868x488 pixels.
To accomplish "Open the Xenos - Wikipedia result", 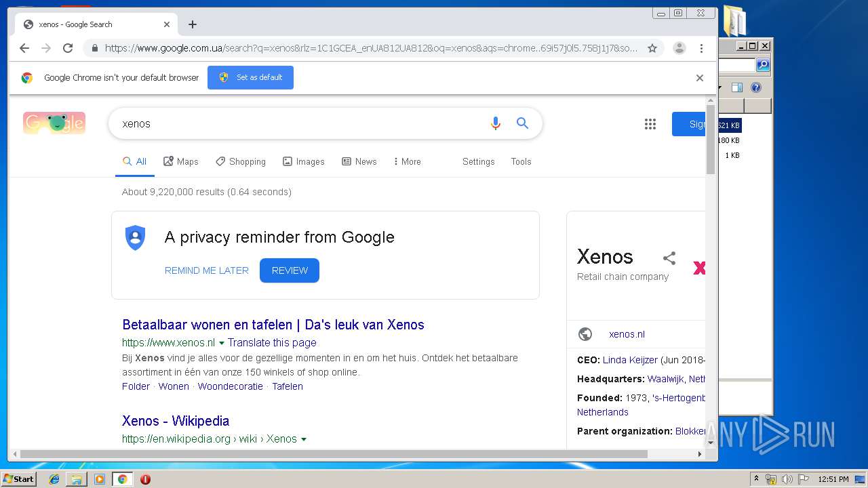I will point(176,421).
